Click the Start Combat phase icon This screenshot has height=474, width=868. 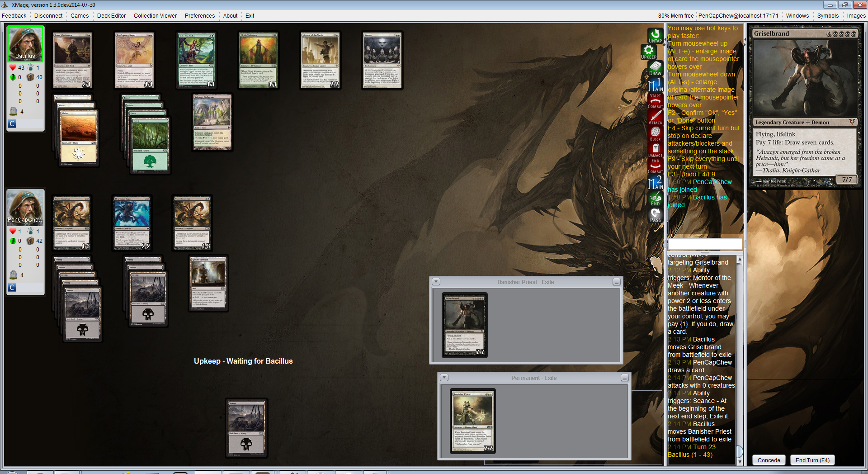(655, 101)
